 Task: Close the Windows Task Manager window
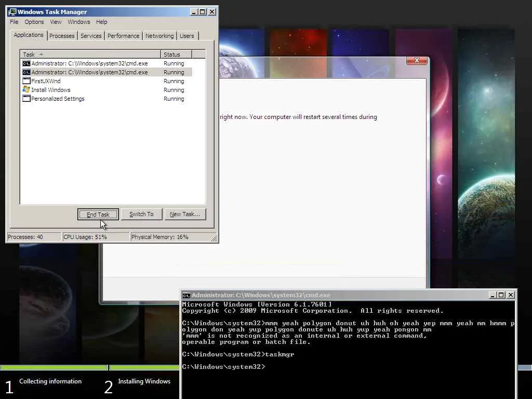coord(212,12)
